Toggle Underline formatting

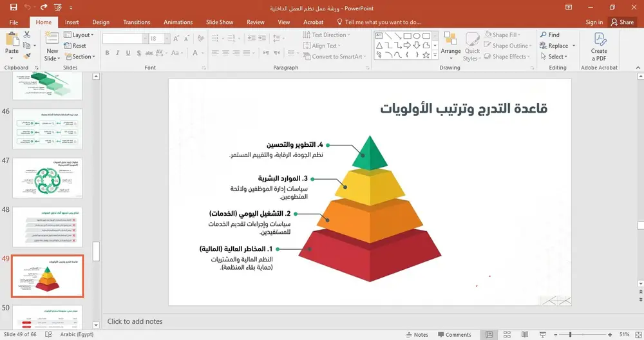pos(128,53)
